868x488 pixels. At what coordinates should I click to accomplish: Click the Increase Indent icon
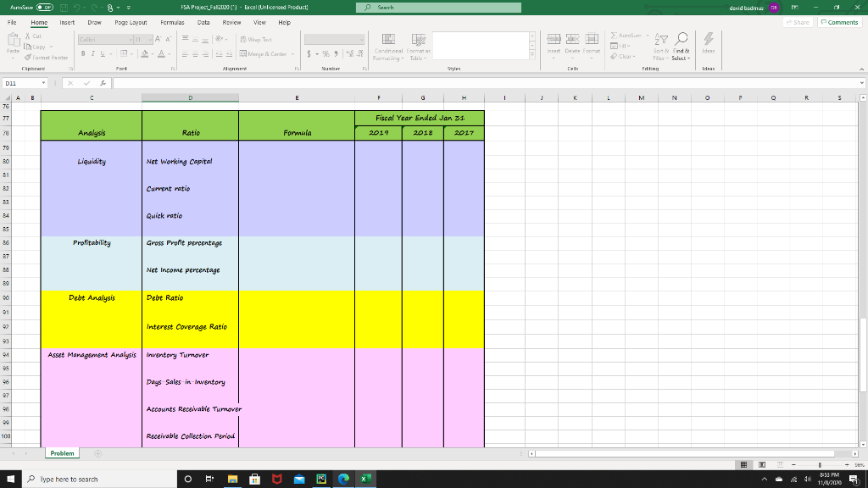229,54
